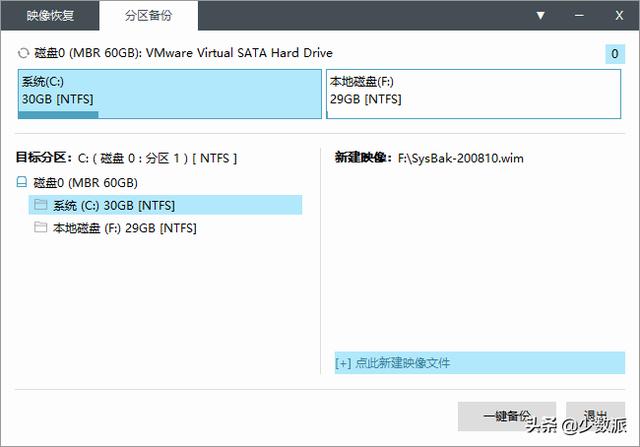640x447 pixels.
Task: Click the C: partition usage bar
Action: (x=58, y=115)
